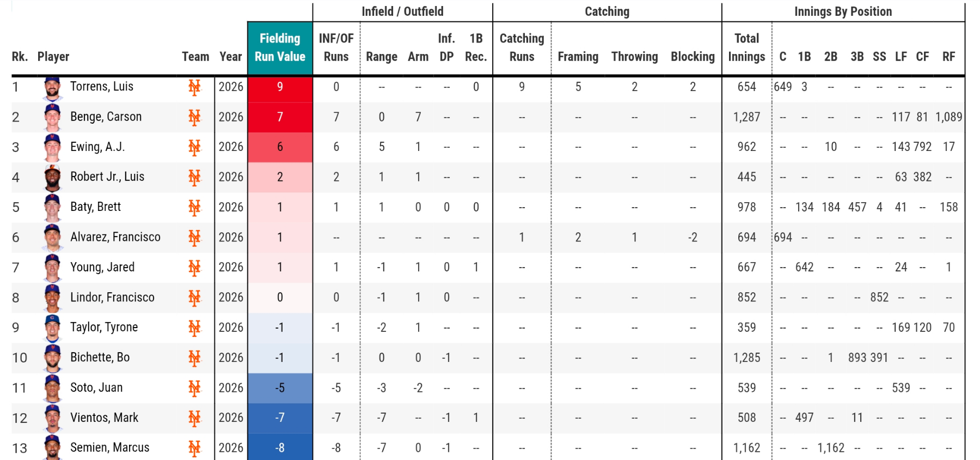This screenshot has height=460, width=980.
Task: Click Bo Bichette's headshot image
Action: pyautogui.click(x=52, y=358)
